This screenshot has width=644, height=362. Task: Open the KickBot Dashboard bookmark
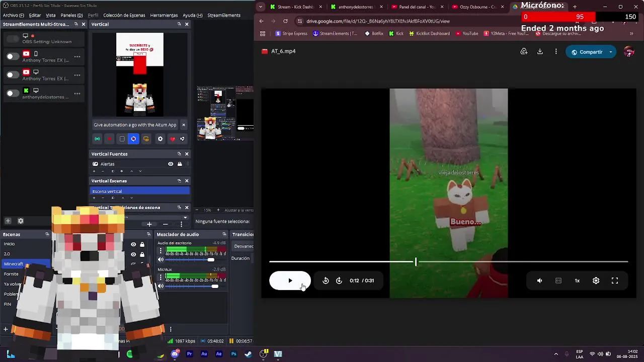429,34
